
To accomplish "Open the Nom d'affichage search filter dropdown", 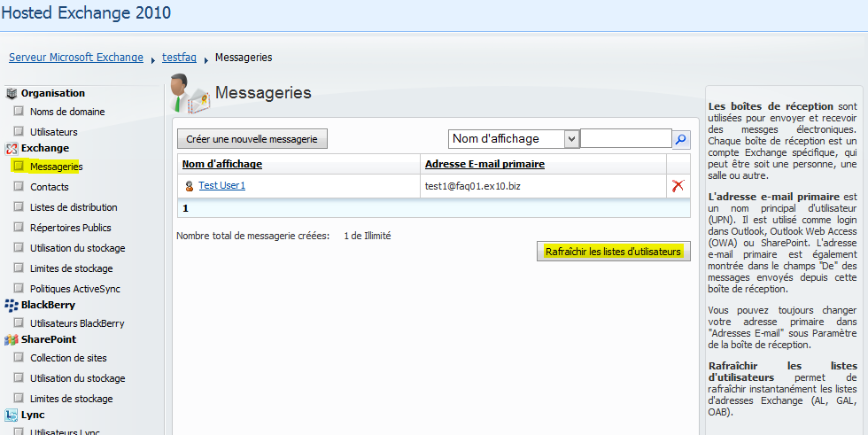I will click(x=571, y=139).
